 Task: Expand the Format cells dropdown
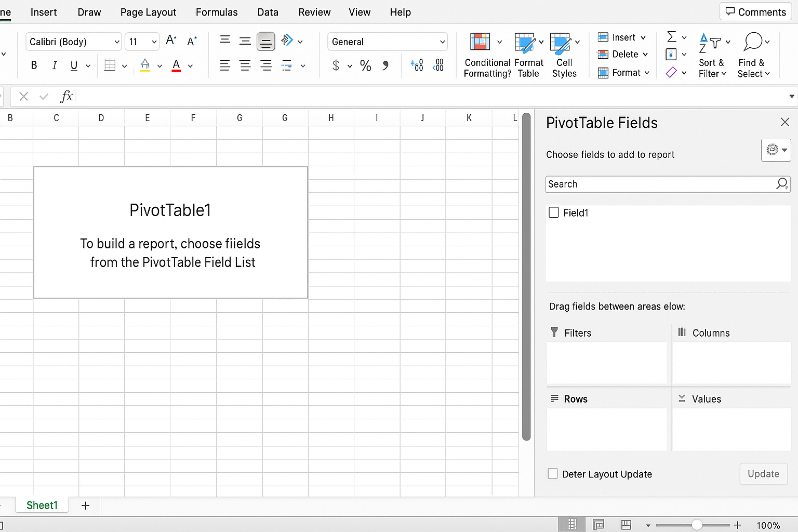[x=647, y=73]
